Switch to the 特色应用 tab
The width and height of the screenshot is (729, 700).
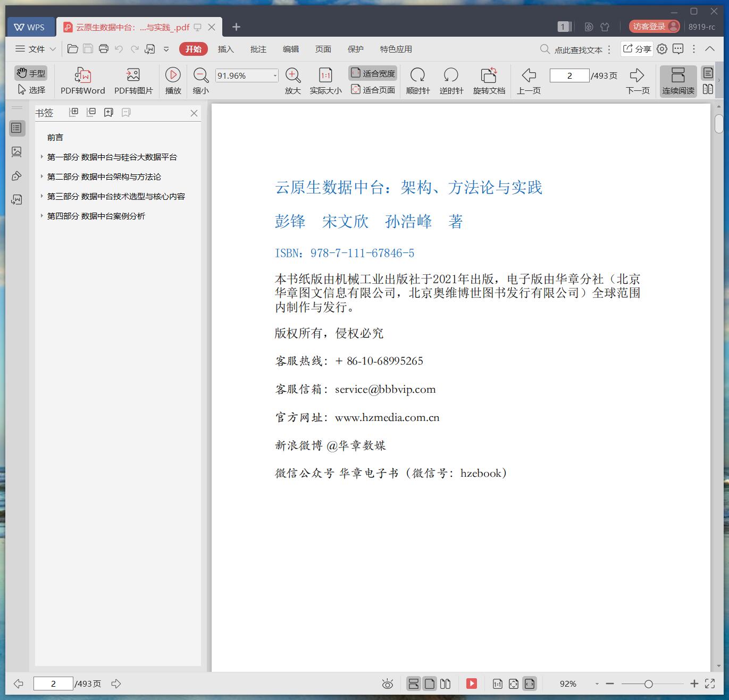click(396, 49)
